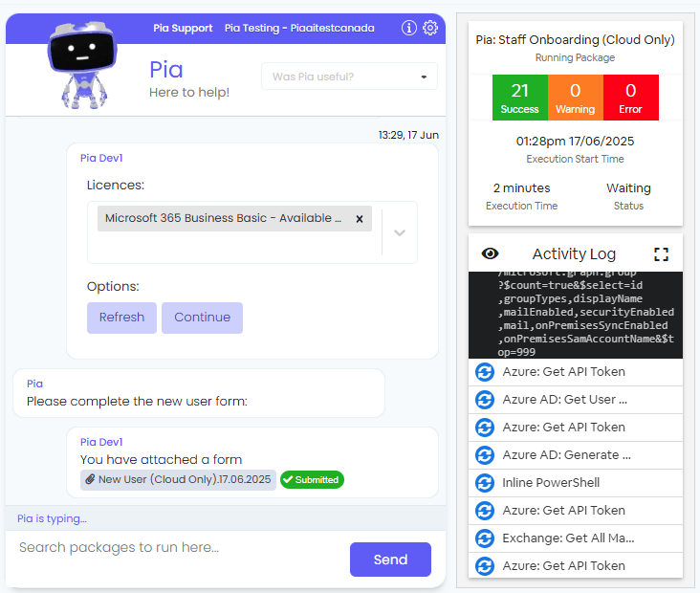Viewport: 700px width, 593px height.
Task: Click sync icon of Azure AD: Generate
Action: click(485, 455)
